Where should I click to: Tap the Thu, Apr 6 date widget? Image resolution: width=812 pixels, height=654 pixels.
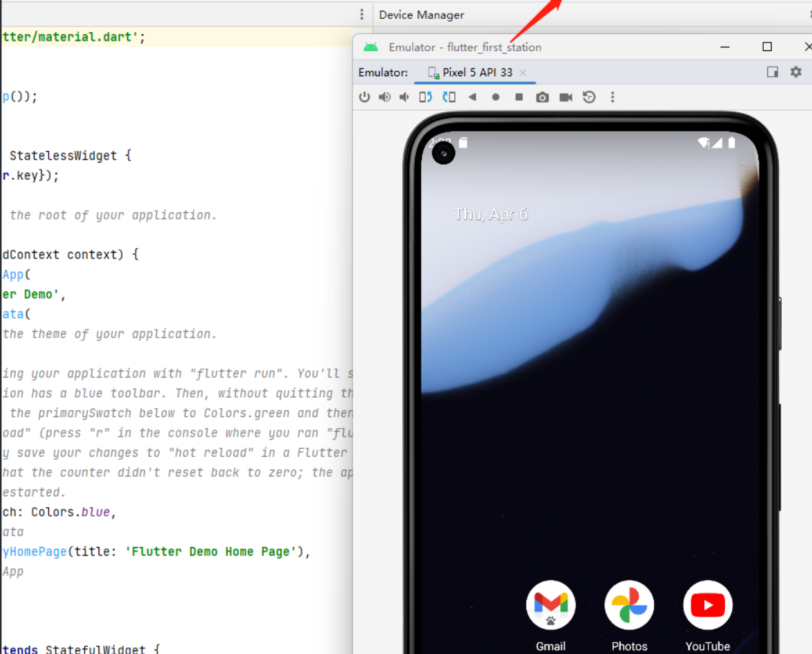[x=491, y=214]
